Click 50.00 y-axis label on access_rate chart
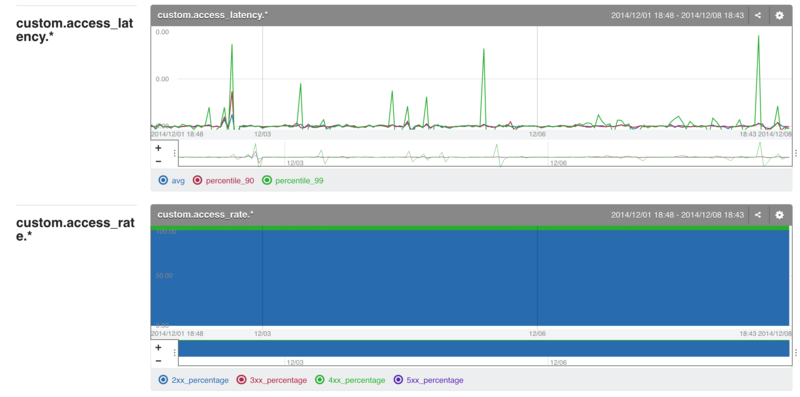Image resolution: width=800 pixels, height=397 pixels. click(164, 276)
